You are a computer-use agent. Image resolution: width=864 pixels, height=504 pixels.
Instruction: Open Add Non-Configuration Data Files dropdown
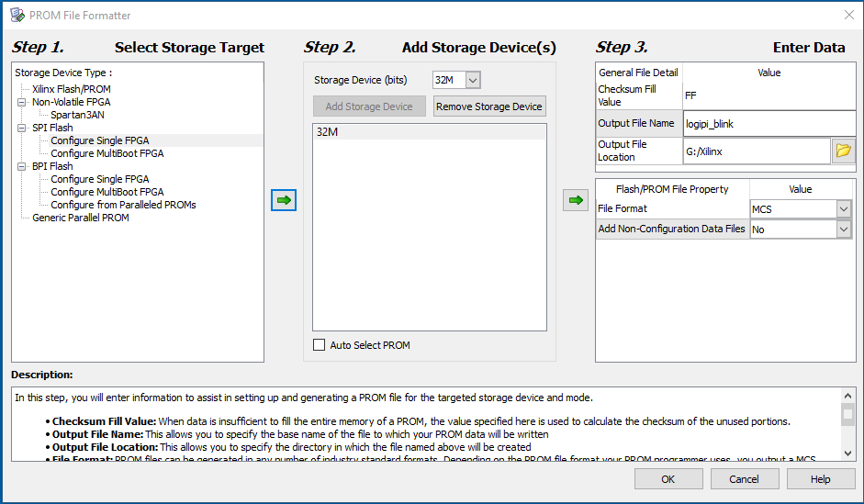(844, 230)
